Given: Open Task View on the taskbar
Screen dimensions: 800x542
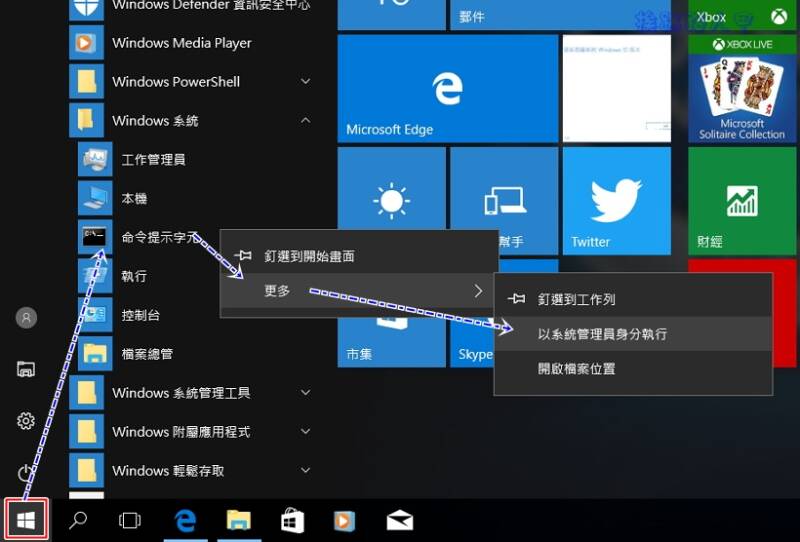Looking at the screenshot, I should click(x=130, y=520).
